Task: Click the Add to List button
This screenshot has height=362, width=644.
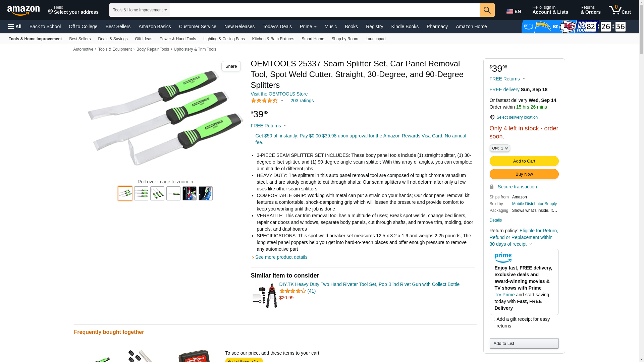Action: (524, 343)
